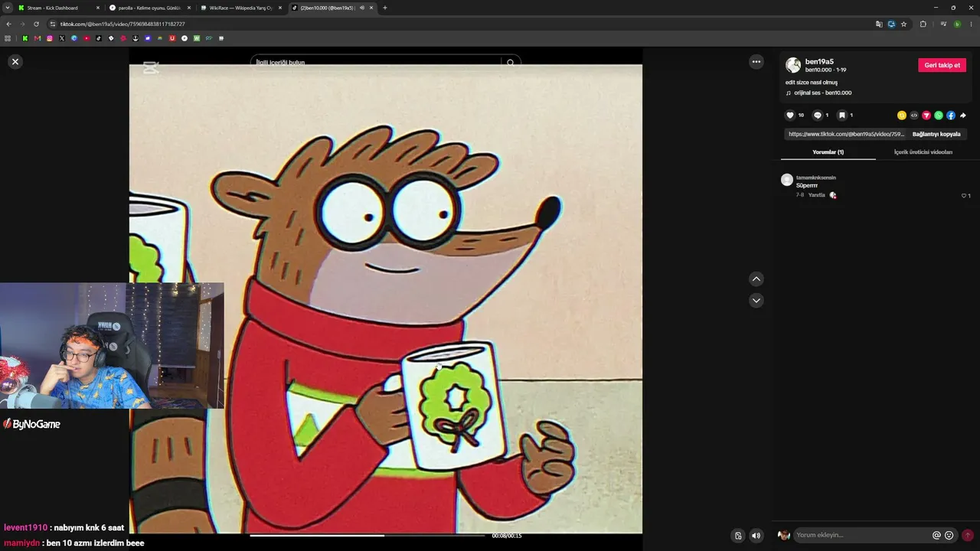Like the video with the heart icon
980x551 pixels.
[790, 116]
